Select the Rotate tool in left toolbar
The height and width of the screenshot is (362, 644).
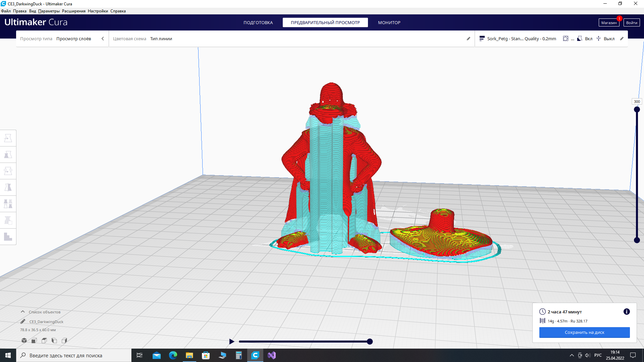click(8, 171)
